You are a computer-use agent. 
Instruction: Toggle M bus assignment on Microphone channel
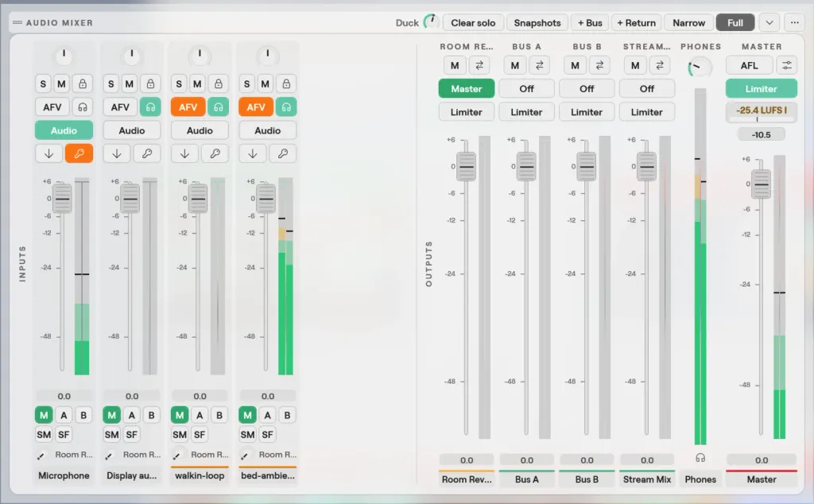pos(44,415)
